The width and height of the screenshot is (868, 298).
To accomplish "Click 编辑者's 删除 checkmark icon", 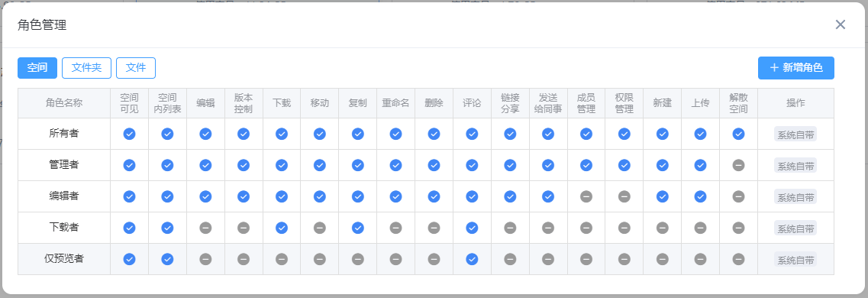I will tap(434, 196).
